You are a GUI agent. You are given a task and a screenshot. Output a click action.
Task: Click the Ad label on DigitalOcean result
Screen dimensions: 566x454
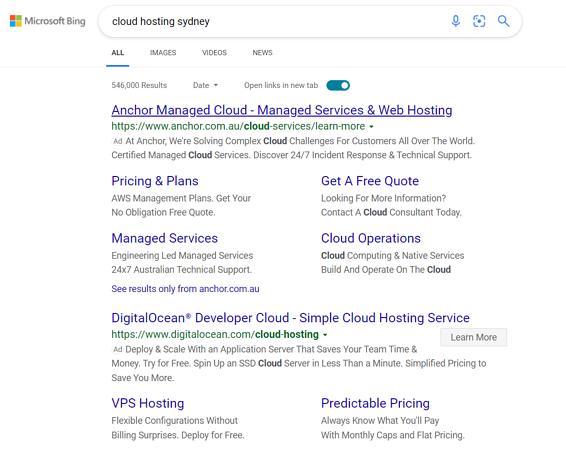click(117, 349)
